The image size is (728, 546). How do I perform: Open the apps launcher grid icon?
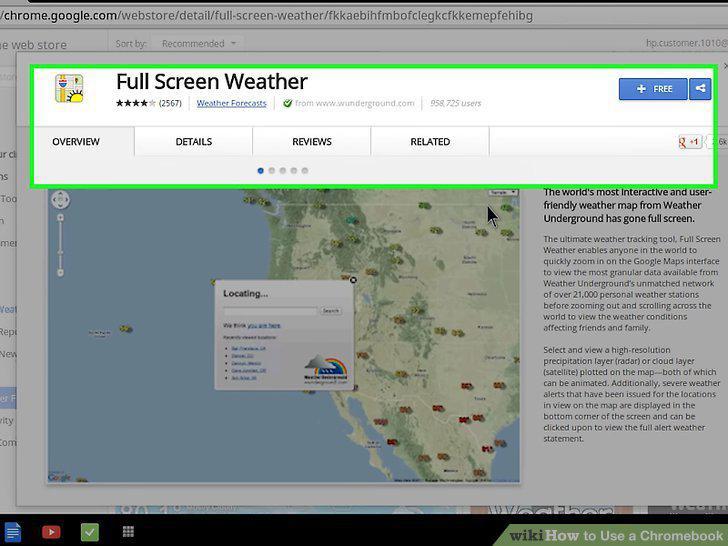tap(128, 532)
